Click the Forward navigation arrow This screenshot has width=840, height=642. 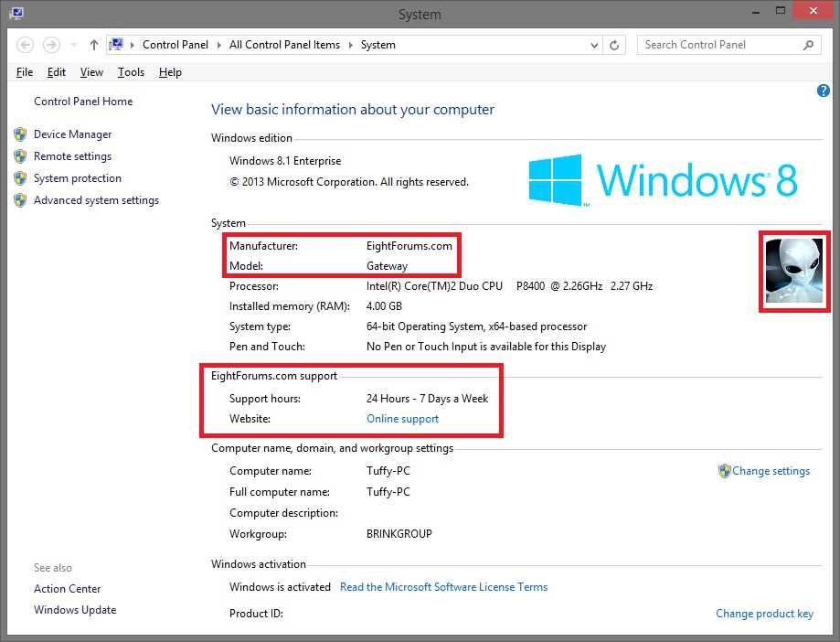[51, 45]
